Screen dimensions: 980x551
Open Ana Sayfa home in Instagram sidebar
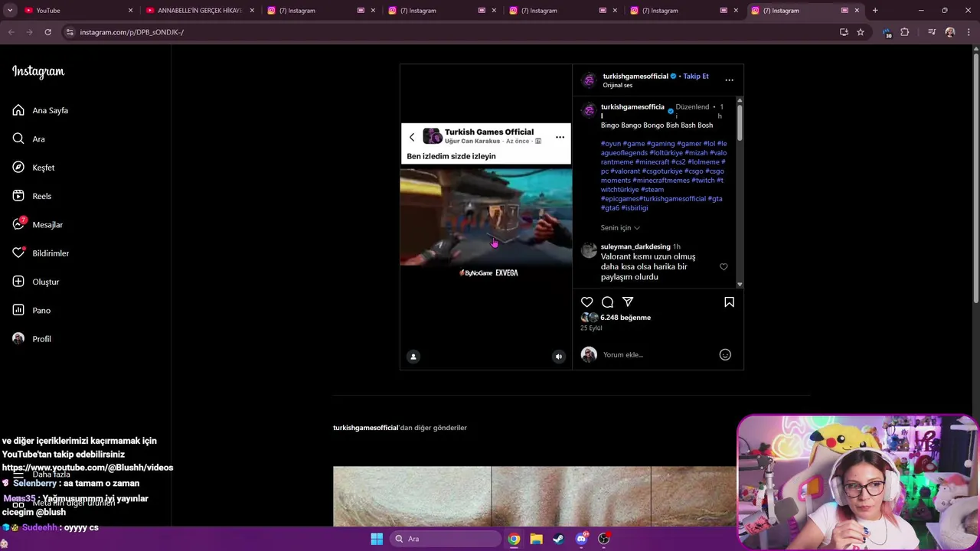pos(41,110)
